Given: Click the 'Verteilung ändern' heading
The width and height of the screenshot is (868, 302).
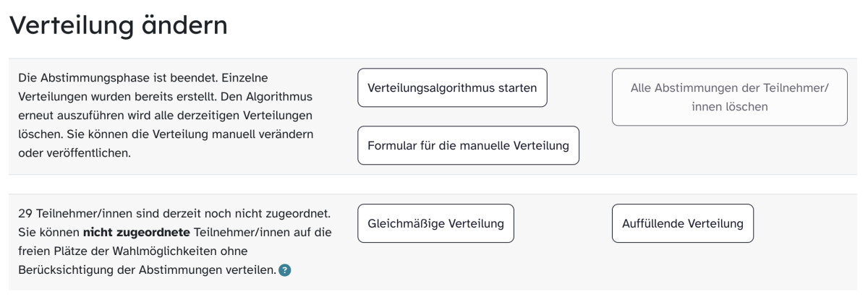Looking at the screenshot, I should coord(118,26).
